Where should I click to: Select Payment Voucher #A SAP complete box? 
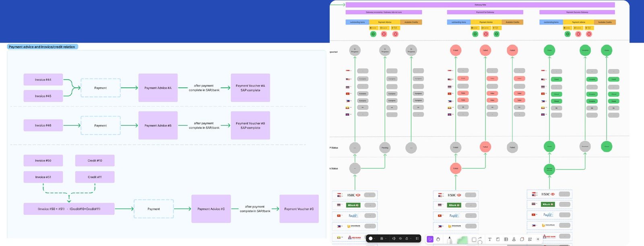coord(250,88)
